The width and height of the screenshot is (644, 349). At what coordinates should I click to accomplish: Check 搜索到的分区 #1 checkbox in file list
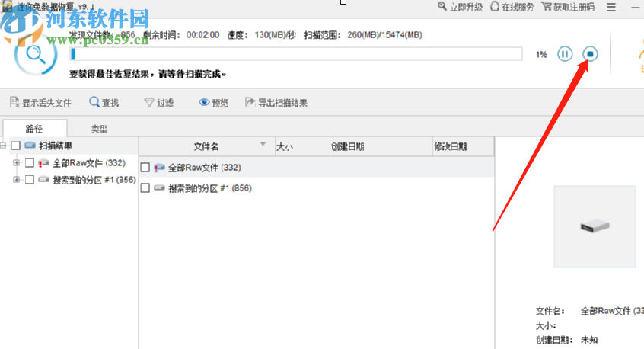pos(145,188)
